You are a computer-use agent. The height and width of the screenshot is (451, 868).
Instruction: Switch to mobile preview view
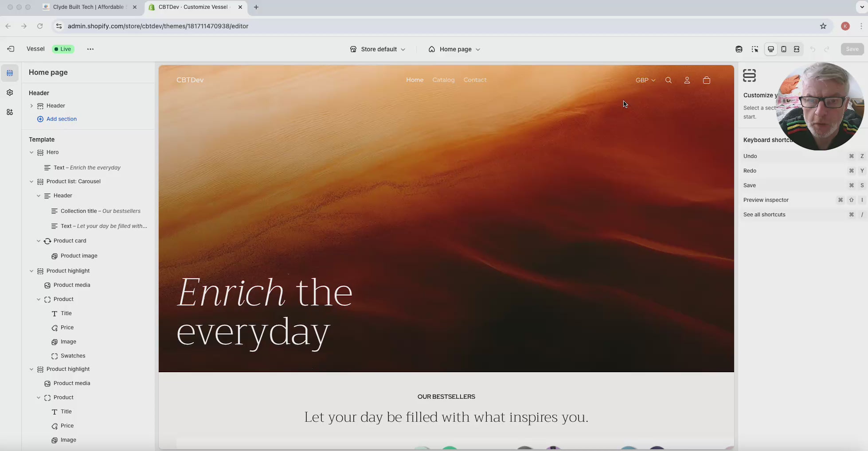coord(784,49)
